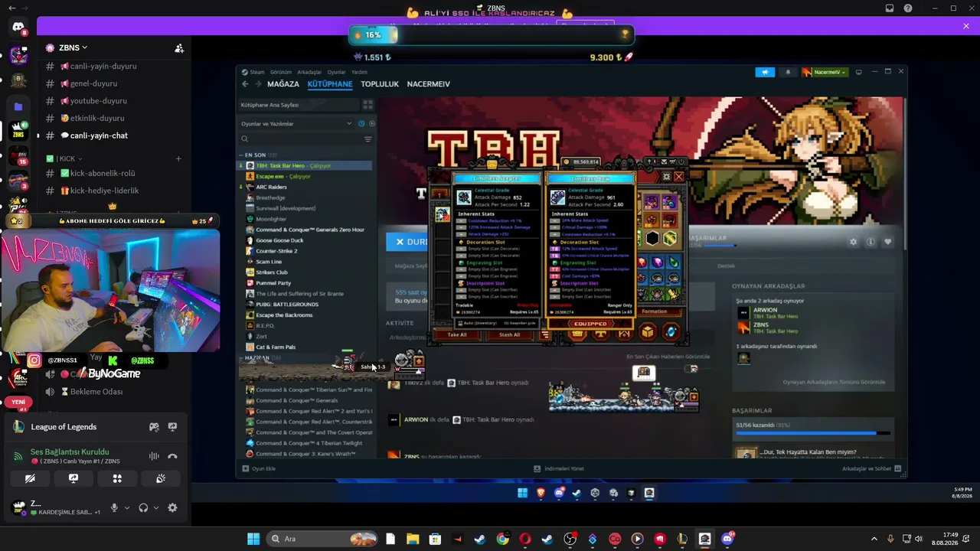This screenshot has height=551, width=980.
Task: Toggle Discord camera on
Action: coord(30,478)
